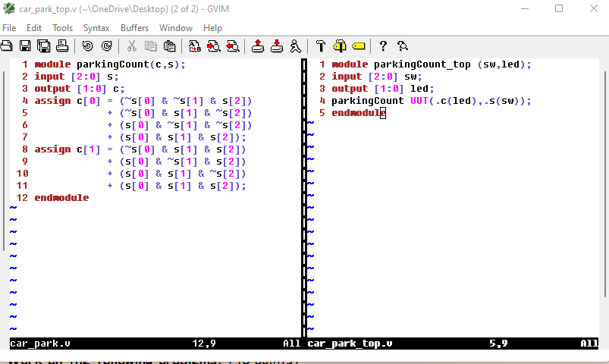Image resolution: width=609 pixels, height=364 pixels.
Task: Run Vim script using running-man icon
Action: [x=295, y=46]
